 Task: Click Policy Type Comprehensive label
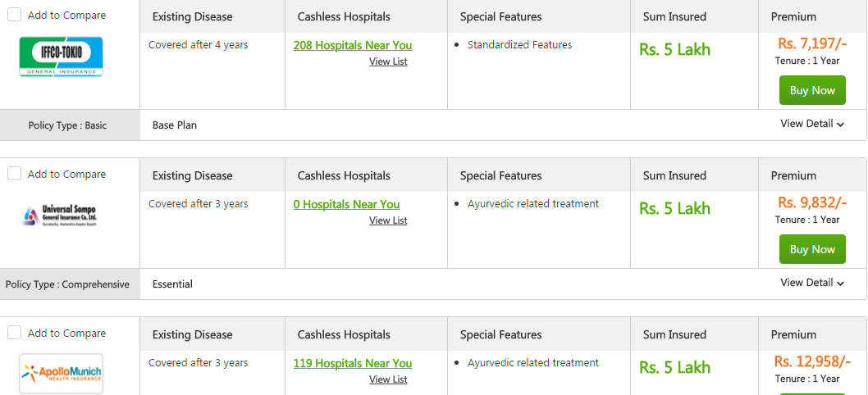67,284
